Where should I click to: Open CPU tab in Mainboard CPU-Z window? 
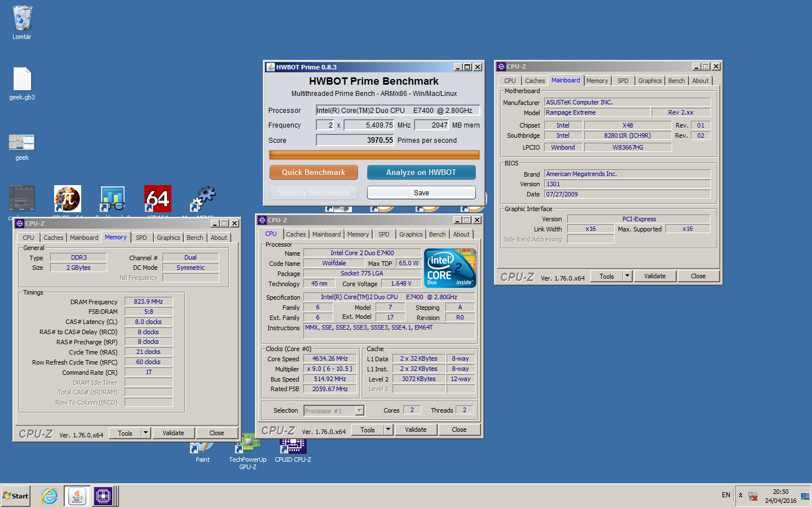510,81
